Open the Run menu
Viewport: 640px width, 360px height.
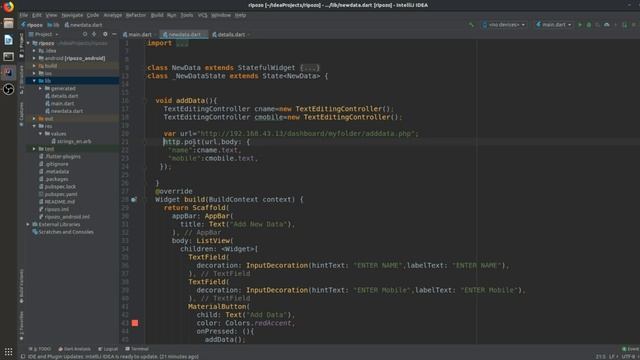pos(171,15)
